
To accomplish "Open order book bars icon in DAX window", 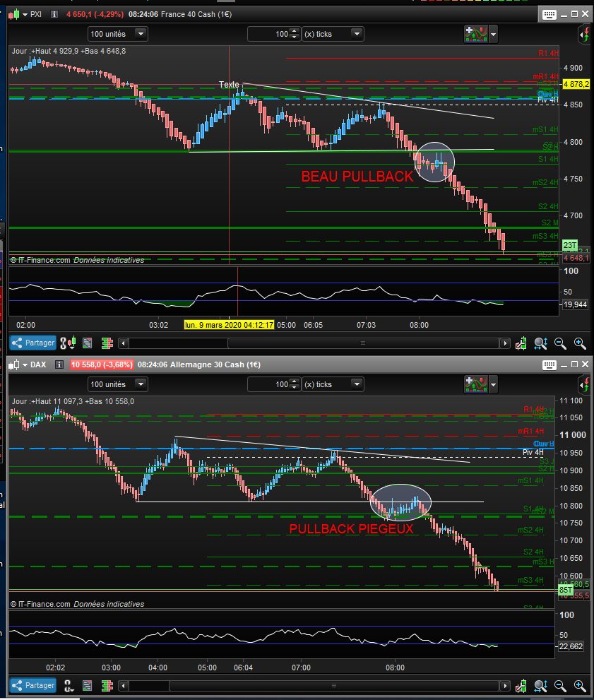I will (x=107, y=685).
